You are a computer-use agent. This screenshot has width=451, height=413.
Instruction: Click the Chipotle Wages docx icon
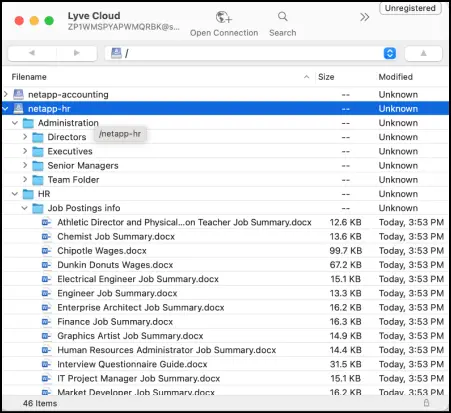tap(47, 251)
